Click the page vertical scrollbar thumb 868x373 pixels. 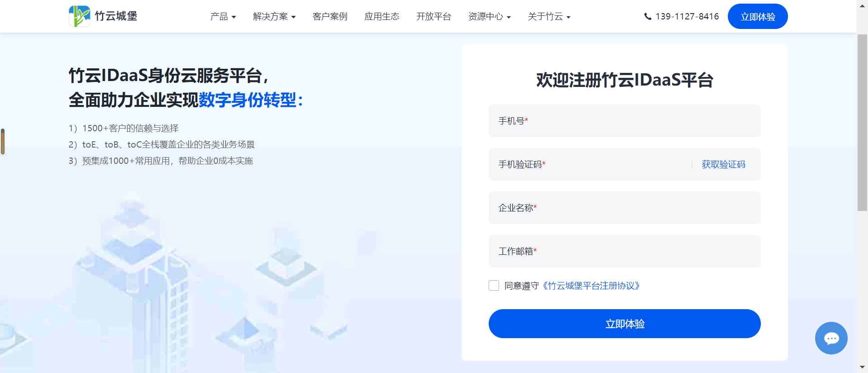pos(862,122)
